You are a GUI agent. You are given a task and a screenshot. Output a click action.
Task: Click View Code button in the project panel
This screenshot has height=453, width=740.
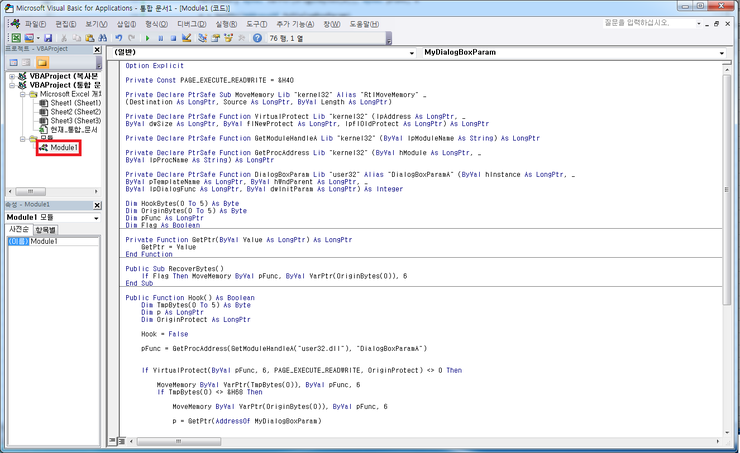[x=12, y=62]
